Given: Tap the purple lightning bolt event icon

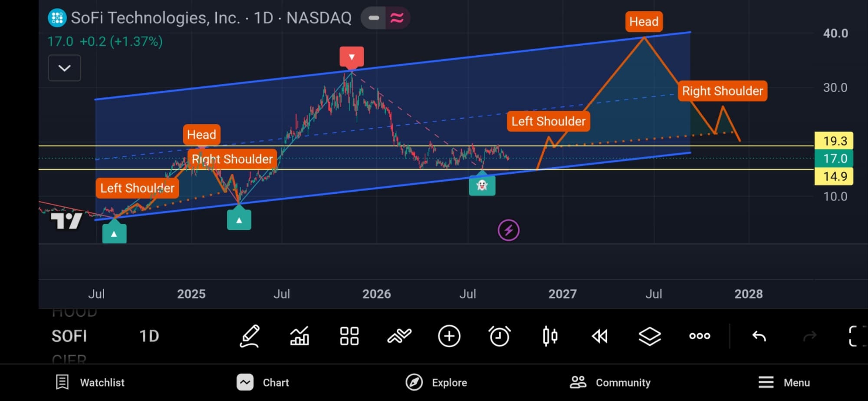Looking at the screenshot, I should [508, 230].
